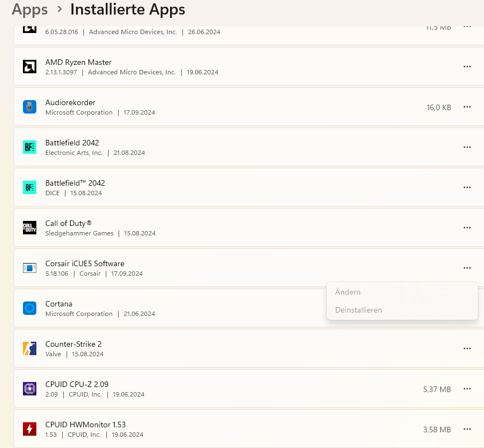Viewport: 484px width, 448px height.
Task: Click the Valve publisher text
Action: [53, 354]
